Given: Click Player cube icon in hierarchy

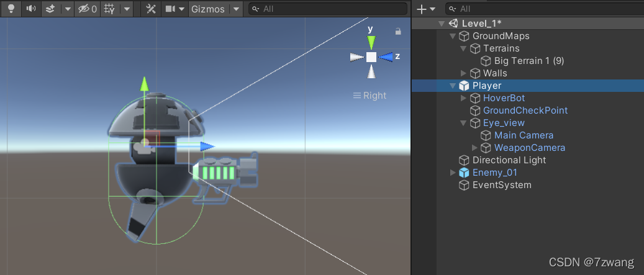Looking at the screenshot, I should 464,86.
